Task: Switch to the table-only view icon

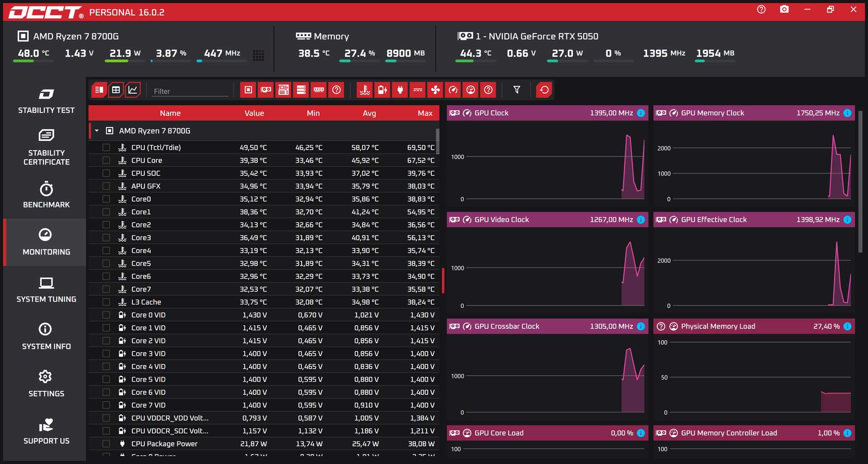Action: 116,90
